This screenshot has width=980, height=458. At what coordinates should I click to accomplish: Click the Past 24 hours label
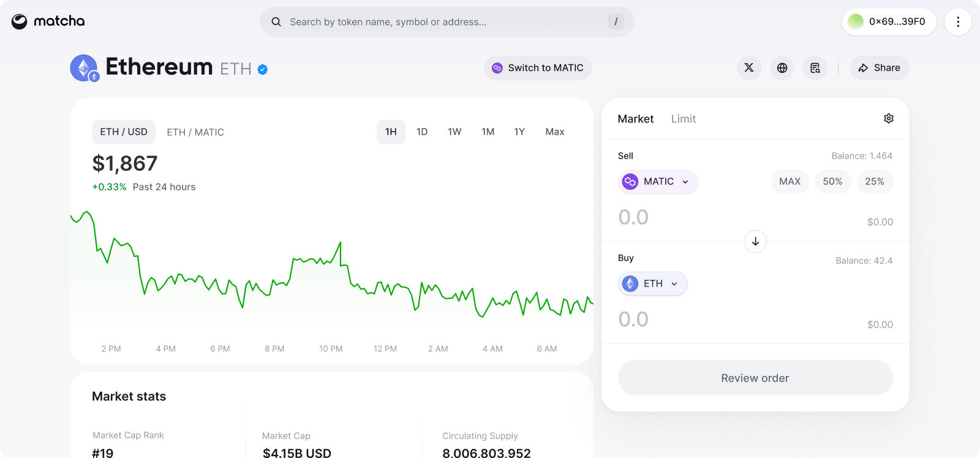164,187
